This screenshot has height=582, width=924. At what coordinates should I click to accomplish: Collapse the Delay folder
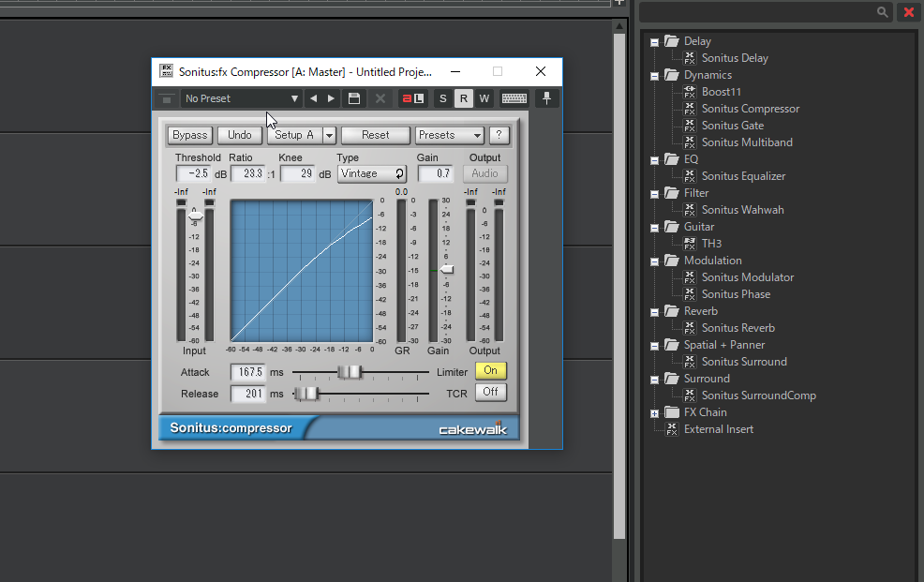coord(654,42)
